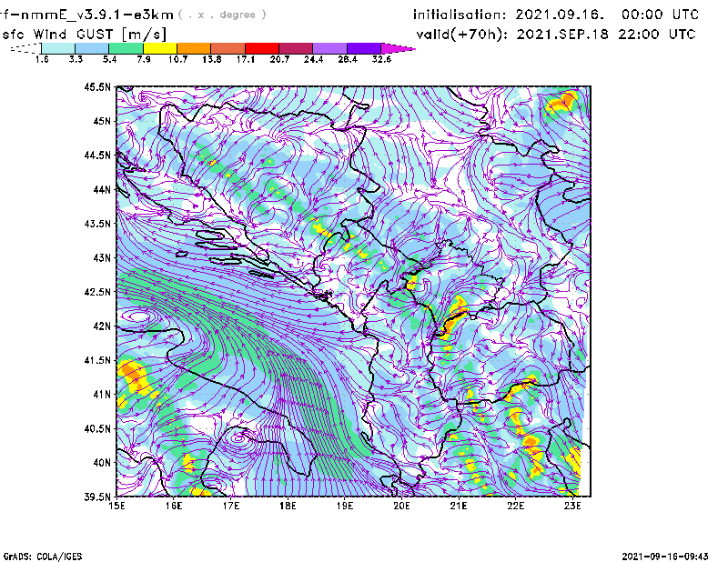The image size is (728, 562).
Task: Click the initialisation date 2021.09.16. text
Action: [560, 15]
